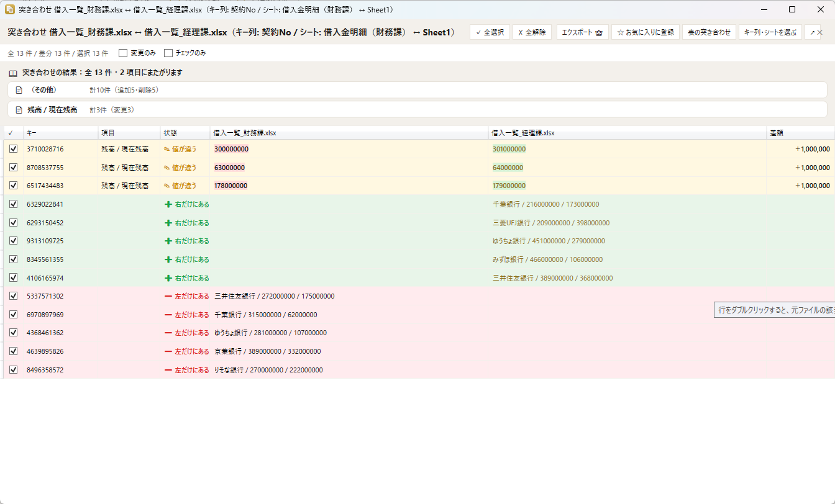Uncheck the row for key 8708537755
This screenshot has width=835, height=504.
point(14,168)
